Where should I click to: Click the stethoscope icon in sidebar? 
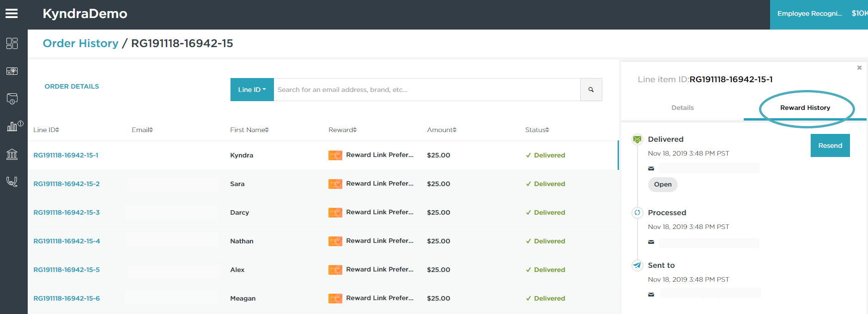point(12,181)
